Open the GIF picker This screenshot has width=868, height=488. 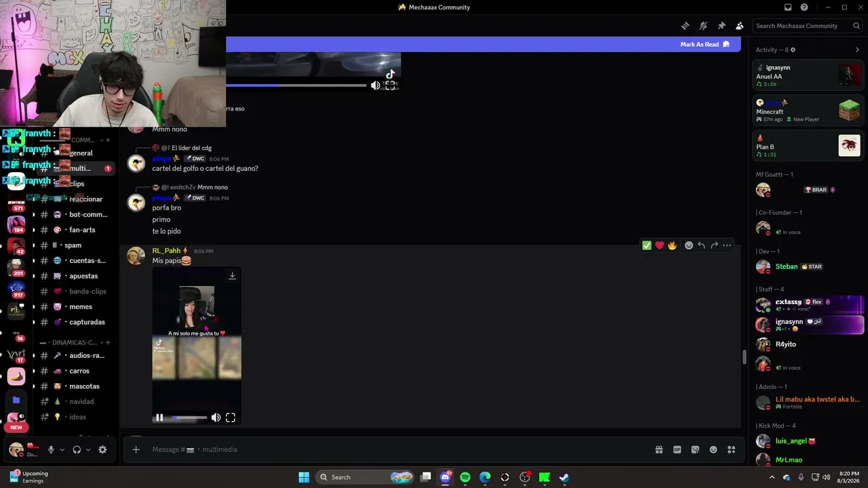(x=677, y=449)
